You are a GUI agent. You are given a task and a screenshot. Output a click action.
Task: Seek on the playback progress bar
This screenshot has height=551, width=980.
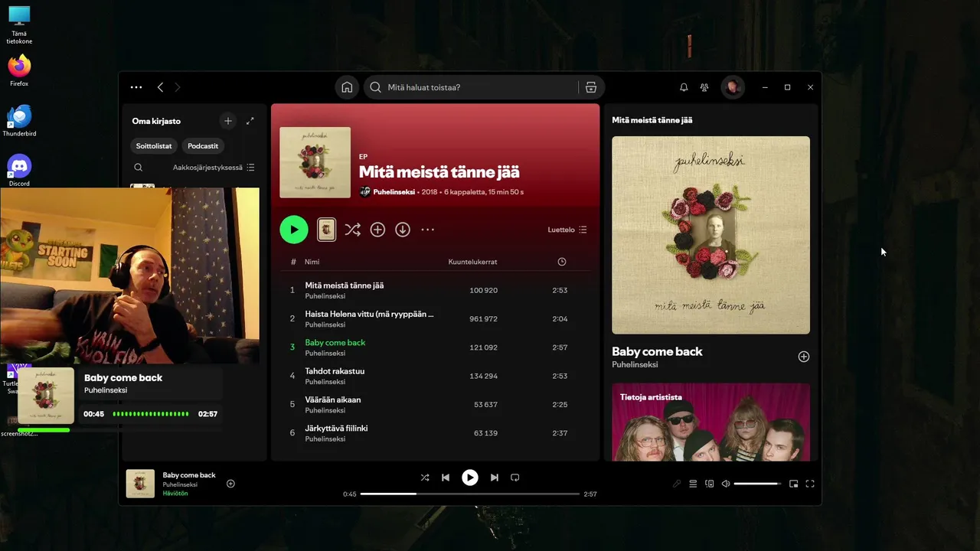tap(470, 494)
